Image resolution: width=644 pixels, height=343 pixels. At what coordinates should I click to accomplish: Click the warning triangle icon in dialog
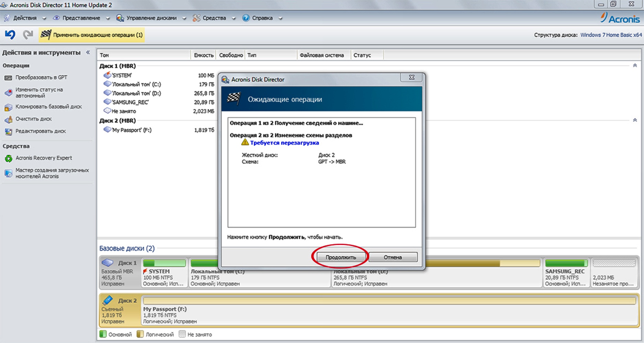[245, 142]
